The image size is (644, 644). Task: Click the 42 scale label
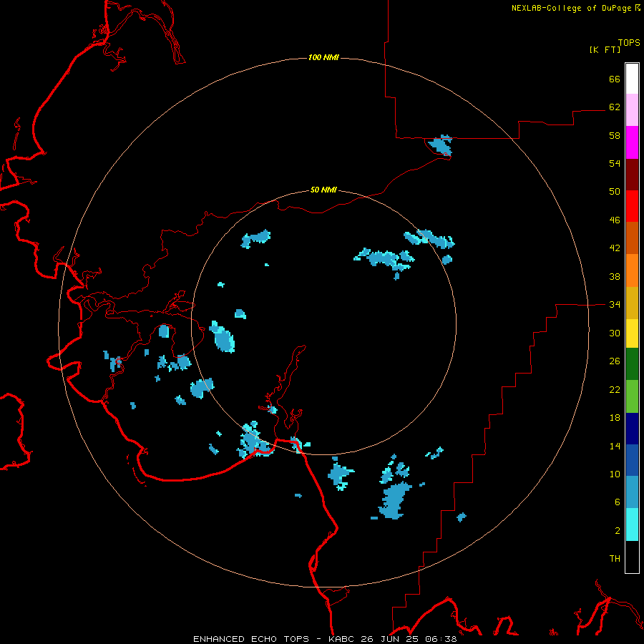(615, 248)
